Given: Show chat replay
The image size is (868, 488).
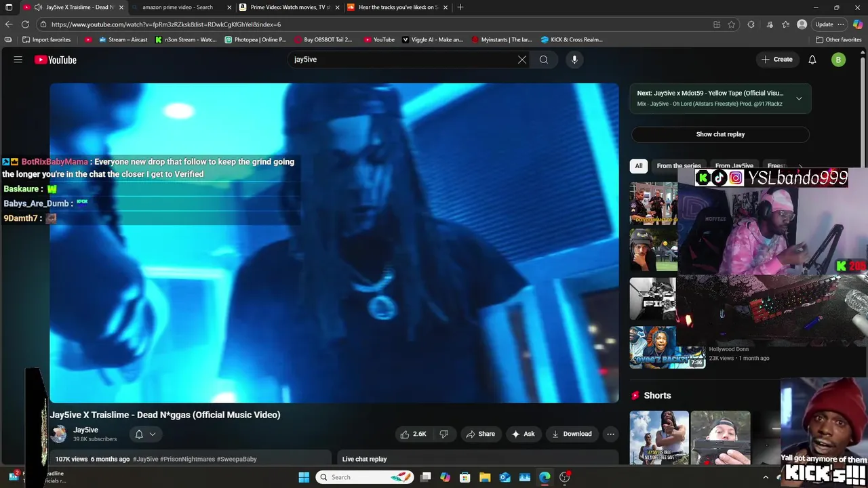Looking at the screenshot, I should point(720,134).
